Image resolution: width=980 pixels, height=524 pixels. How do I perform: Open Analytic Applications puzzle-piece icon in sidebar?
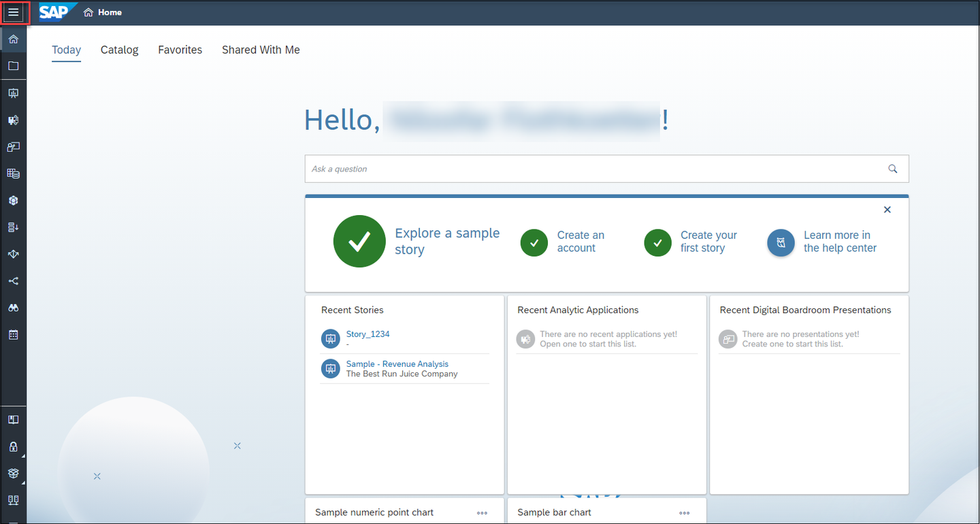pos(13,120)
